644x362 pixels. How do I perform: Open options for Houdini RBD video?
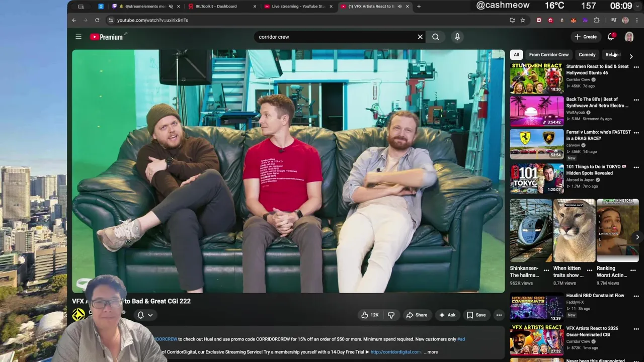point(636,296)
